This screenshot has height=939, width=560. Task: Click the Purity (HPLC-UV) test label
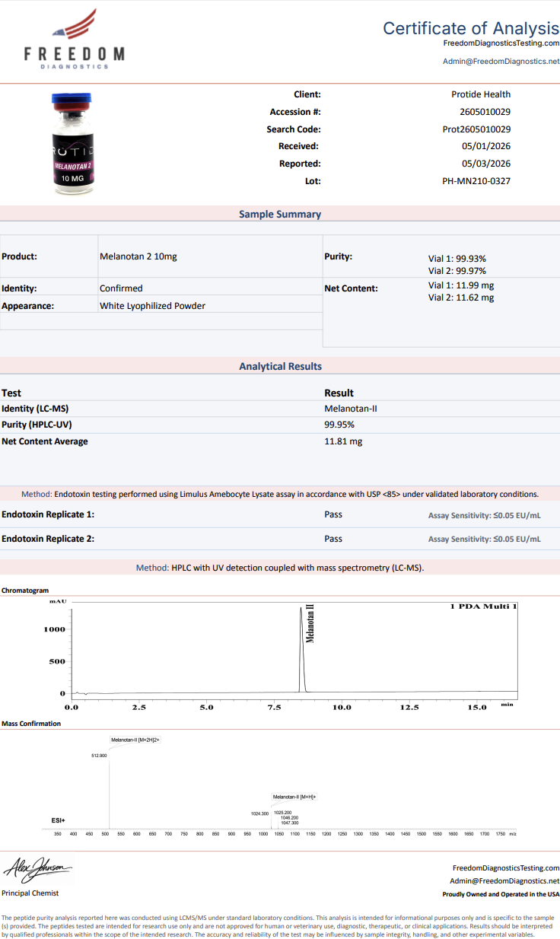(x=37, y=425)
